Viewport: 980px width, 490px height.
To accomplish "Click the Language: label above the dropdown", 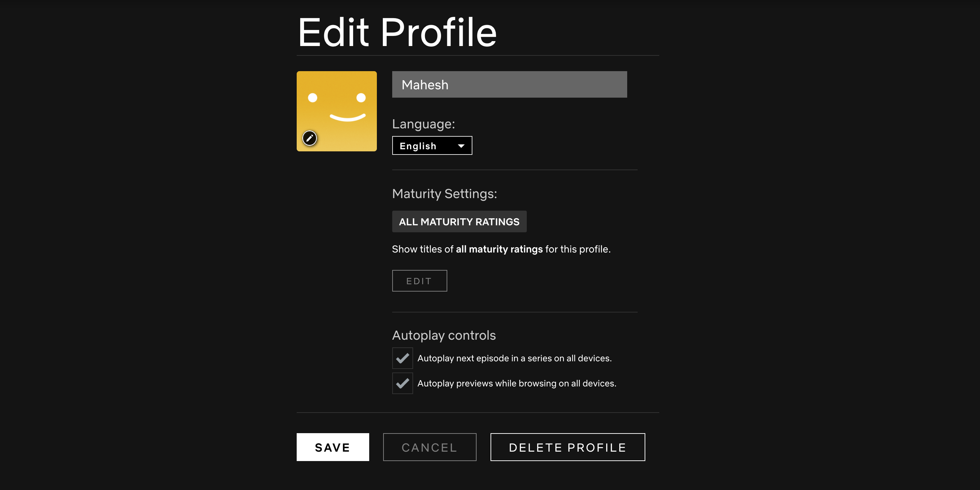I will point(423,124).
